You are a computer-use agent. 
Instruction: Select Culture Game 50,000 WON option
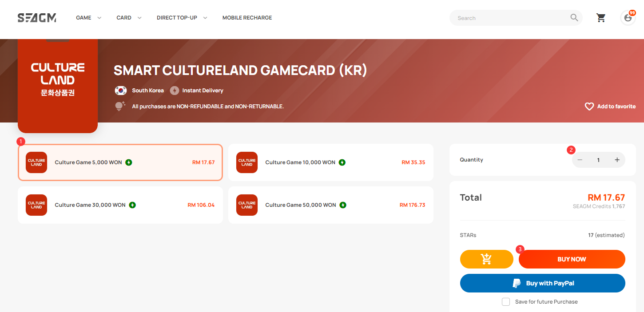point(331,205)
